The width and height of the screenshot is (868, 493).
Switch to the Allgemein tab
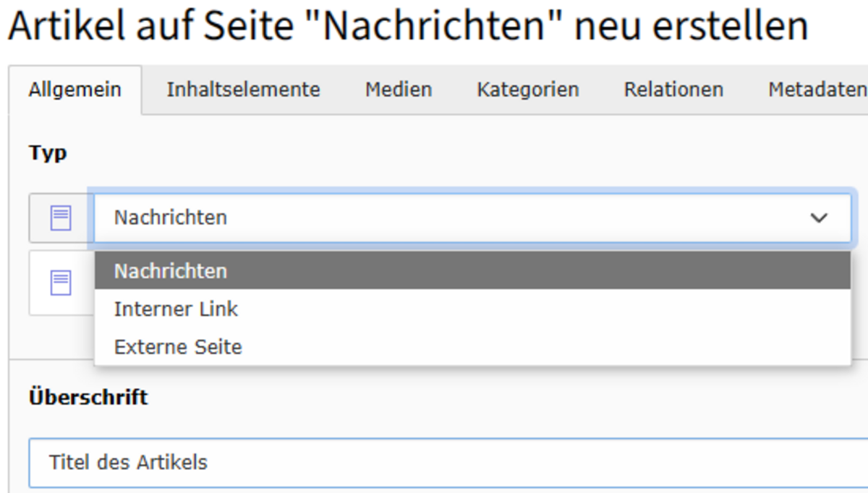click(x=75, y=90)
